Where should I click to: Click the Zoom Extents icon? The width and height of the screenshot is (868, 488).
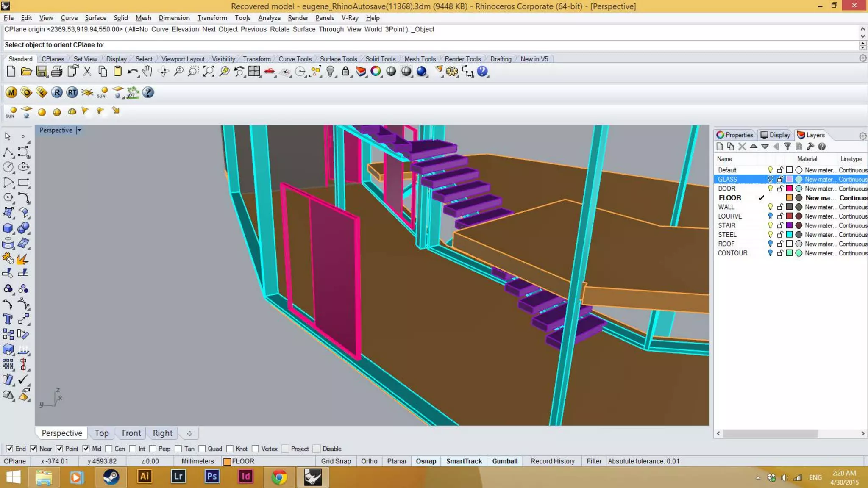pyautogui.click(x=209, y=72)
